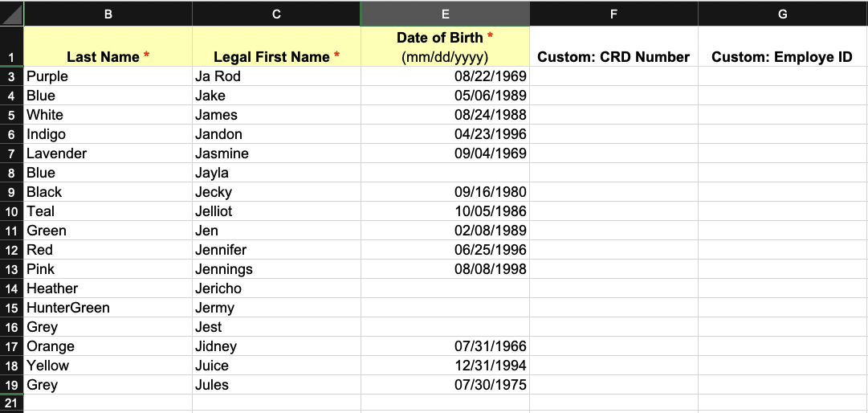The width and height of the screenshot is (868, 413).
Task: Select the column F header
Action: click(613, 13)
